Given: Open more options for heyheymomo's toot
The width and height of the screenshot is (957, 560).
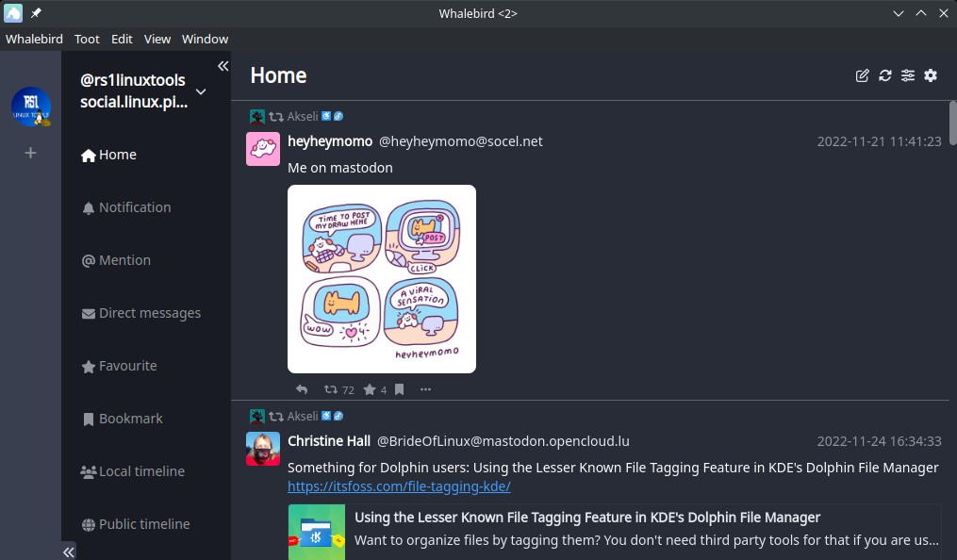Looking at the screenshot, I should pos(425,389).
